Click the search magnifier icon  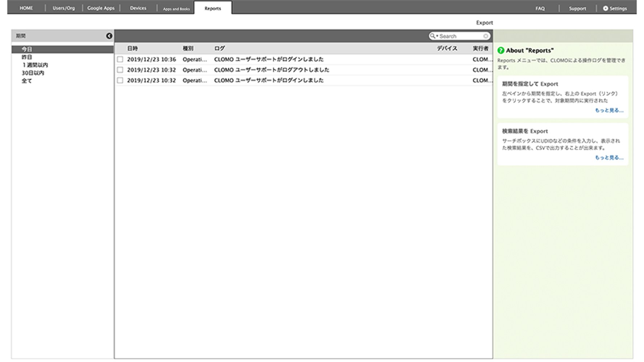point(432,36)
